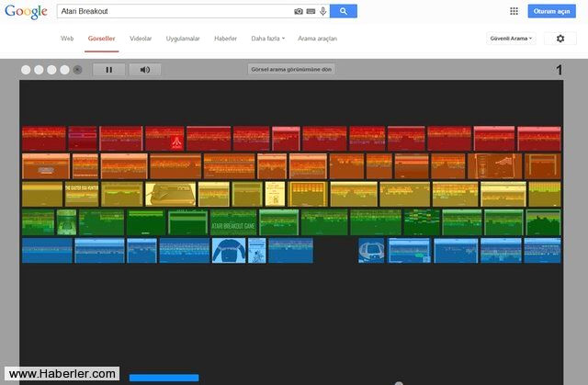Start voice search with microphone icon
The height and width of the screenshot is (385, 588).
322,11
